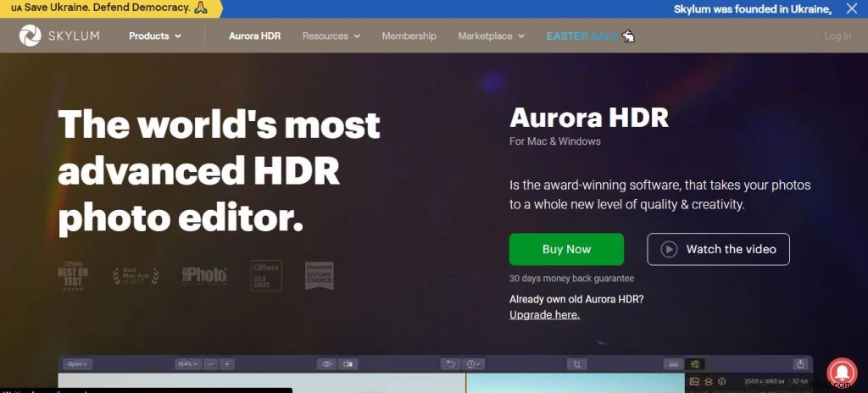Screen dimensions: 868x393
Task: Click the praying hands emoji in banner
Action: (200, 8)
